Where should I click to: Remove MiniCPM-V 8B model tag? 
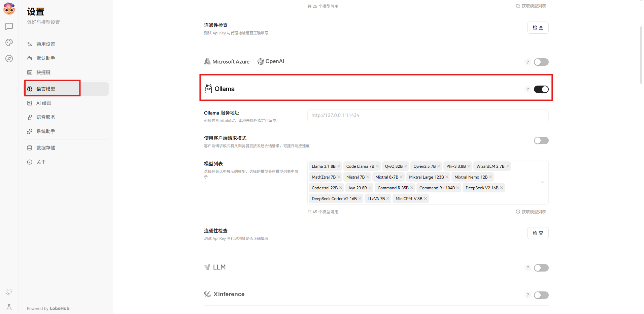tap(426, 199)
